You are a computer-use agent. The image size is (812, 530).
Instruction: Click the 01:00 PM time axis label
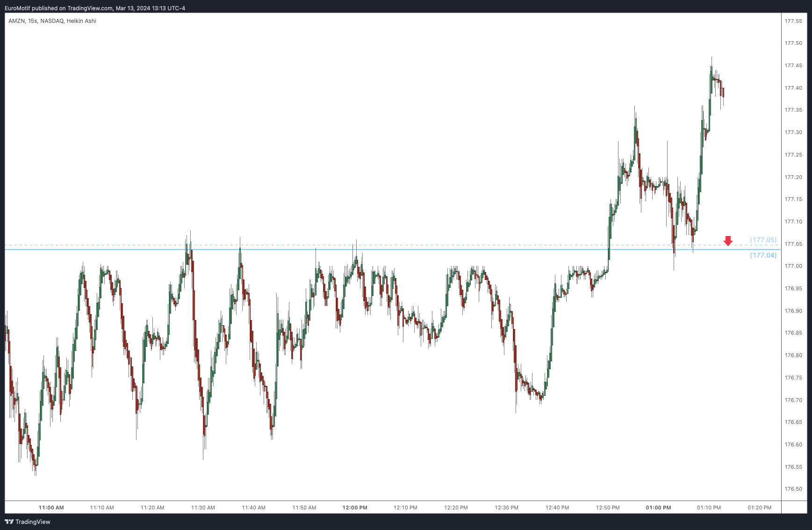click(x=658, y=508)
